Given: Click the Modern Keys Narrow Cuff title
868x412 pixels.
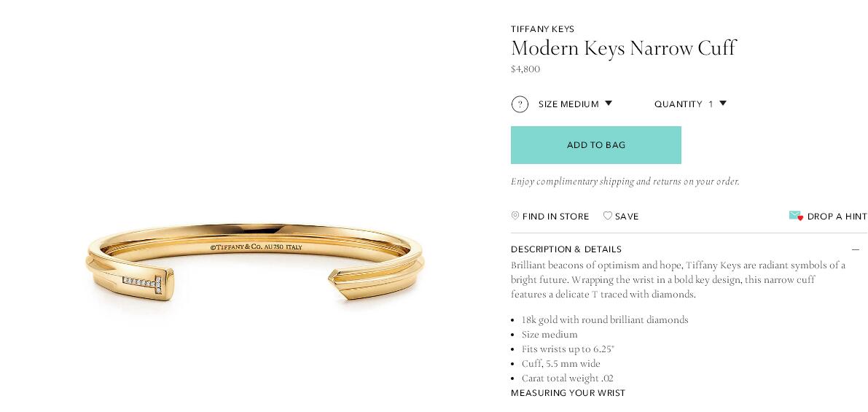Looking at the screenshot, I should point(623,48).
